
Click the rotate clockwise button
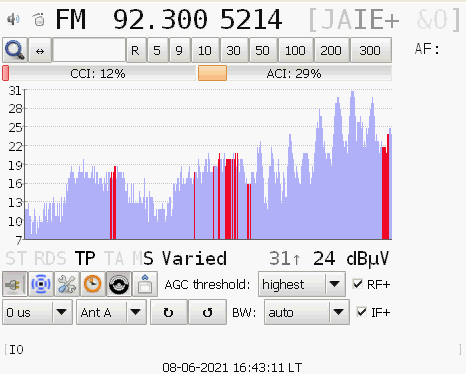coord(169,312)
